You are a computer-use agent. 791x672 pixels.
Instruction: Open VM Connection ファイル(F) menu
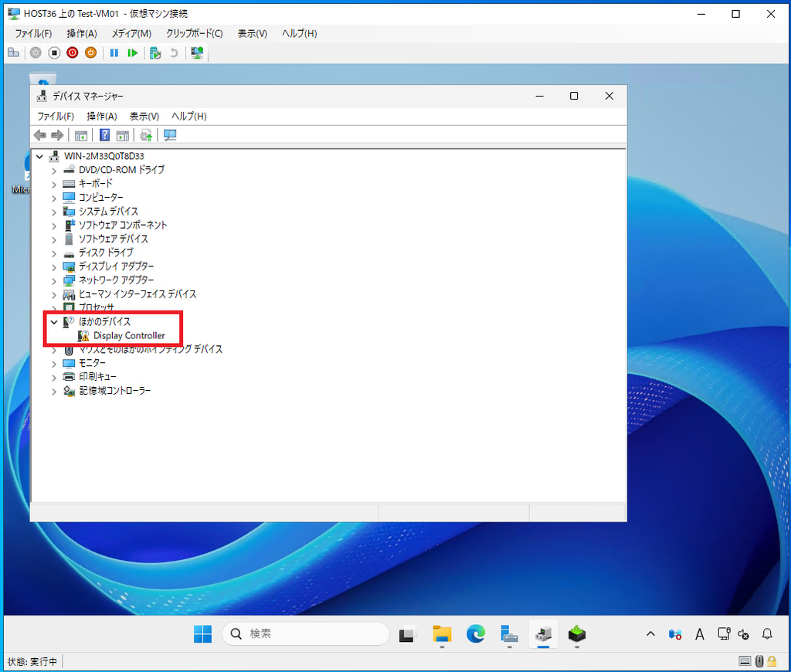(33, 33)
